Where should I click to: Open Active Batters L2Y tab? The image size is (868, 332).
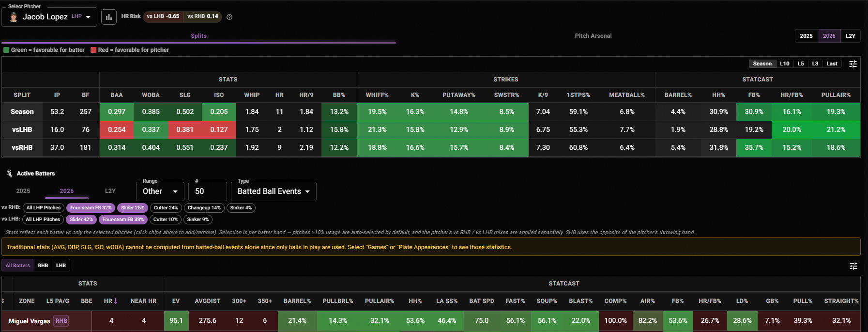click(x=110, y=191)
